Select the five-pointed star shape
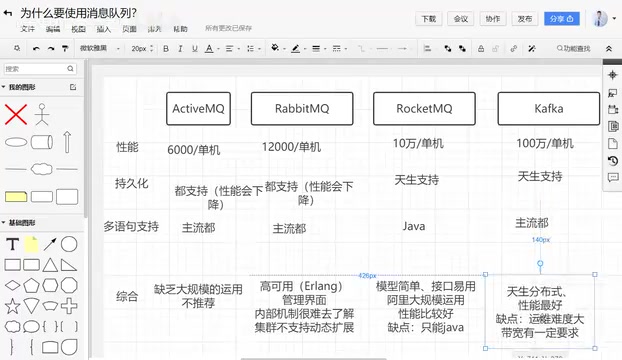Screen dimensions: 622x360 pyautogui.click(x=12, y=306)
